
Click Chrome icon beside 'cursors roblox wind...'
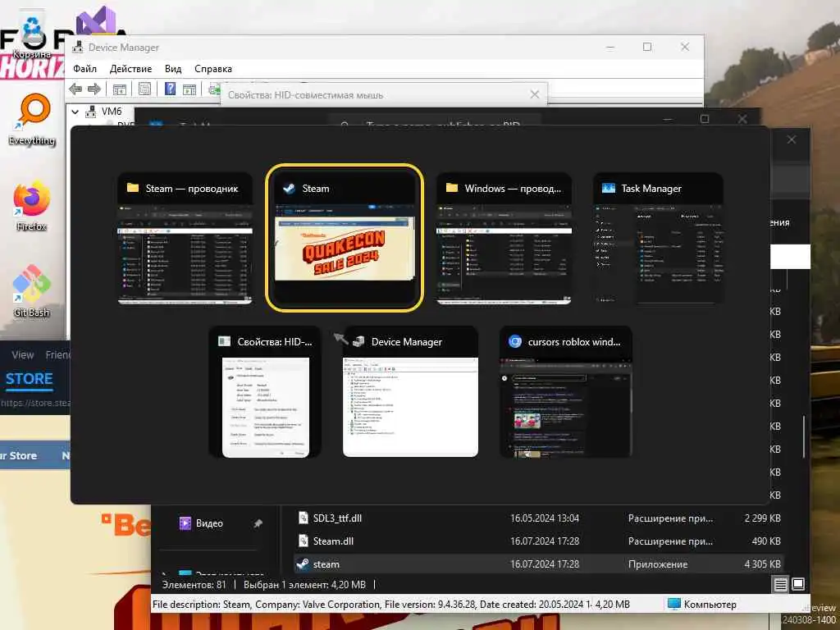tap(515, 342)
